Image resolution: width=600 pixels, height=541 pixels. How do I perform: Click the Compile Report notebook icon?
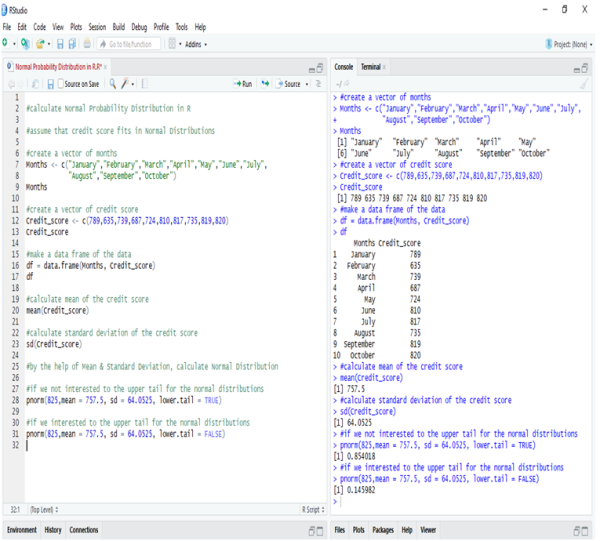pos(146,84)
